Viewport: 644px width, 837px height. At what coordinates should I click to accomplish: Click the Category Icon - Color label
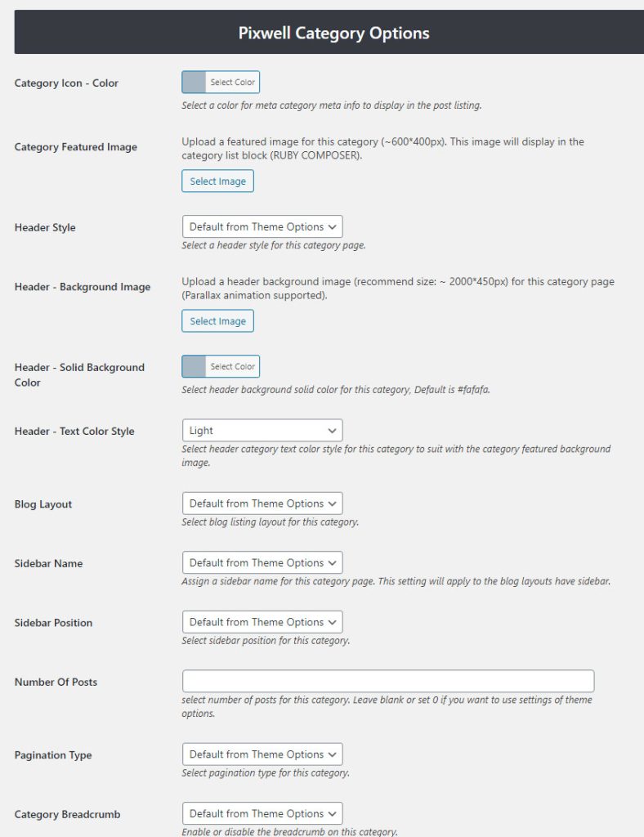tap(66, 83)
